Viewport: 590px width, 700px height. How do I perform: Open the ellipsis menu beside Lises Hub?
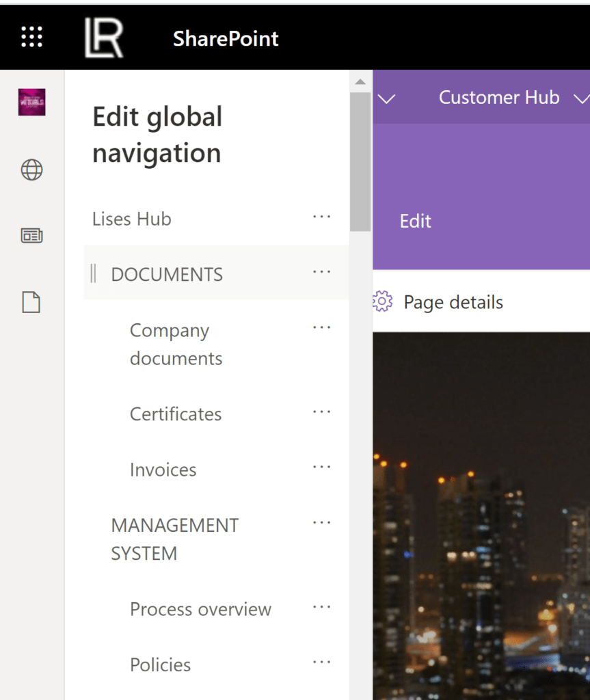[x=321, y=216]
